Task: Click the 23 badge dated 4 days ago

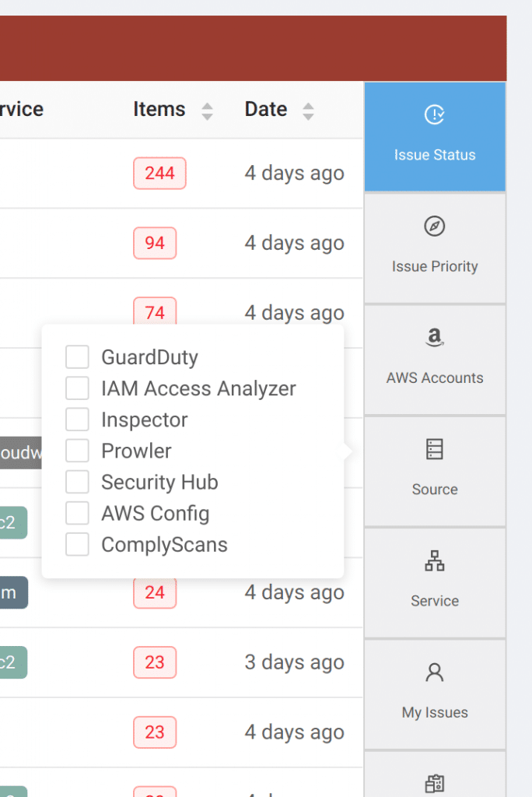Action: pyautogui.click(x=155, y=732)
